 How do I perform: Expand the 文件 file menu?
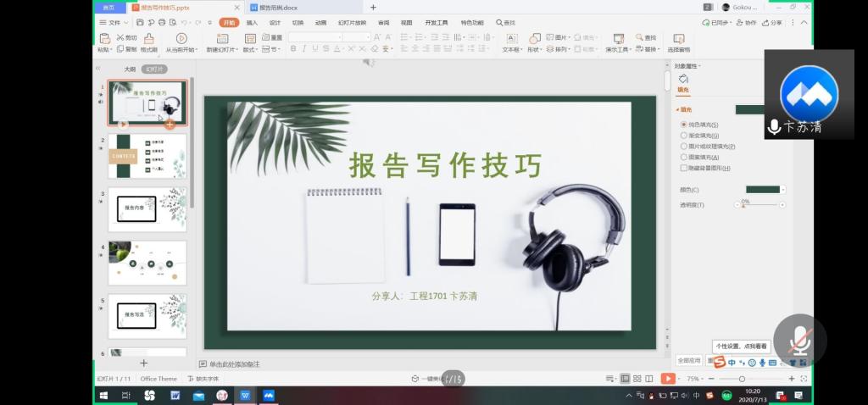point(114,23)
